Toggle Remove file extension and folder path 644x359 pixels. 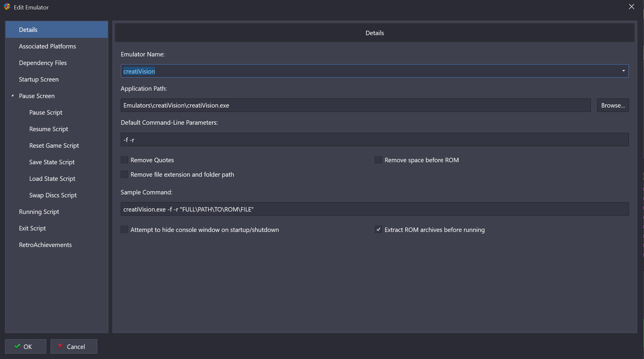[x=124, y=174]
